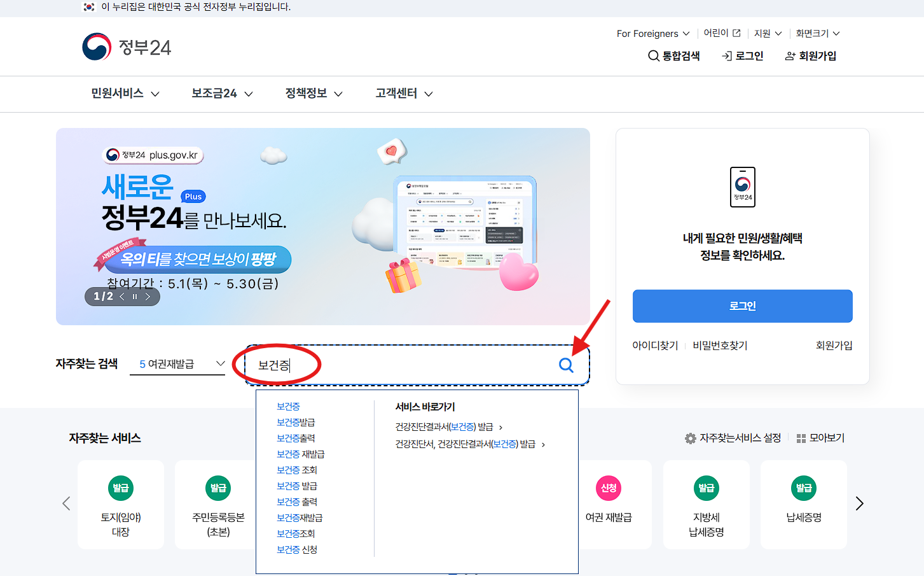The image size is (924, 576).
Task: Open 건강진단서, 건강진단결과서(보건증) 발급 shortcut
Action: 470,444
